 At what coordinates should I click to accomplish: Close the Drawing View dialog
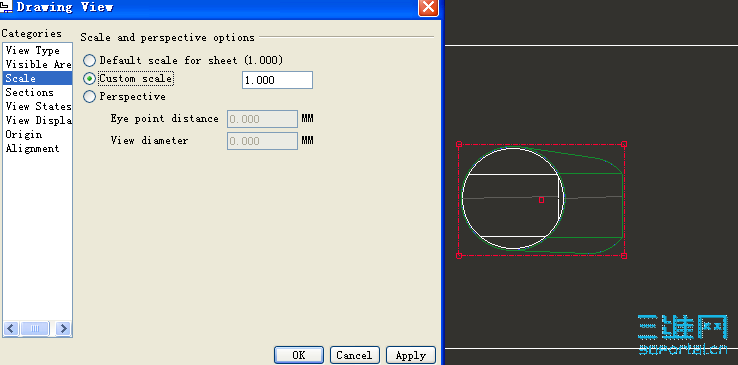pyautogui.click(x=428, y=7)
